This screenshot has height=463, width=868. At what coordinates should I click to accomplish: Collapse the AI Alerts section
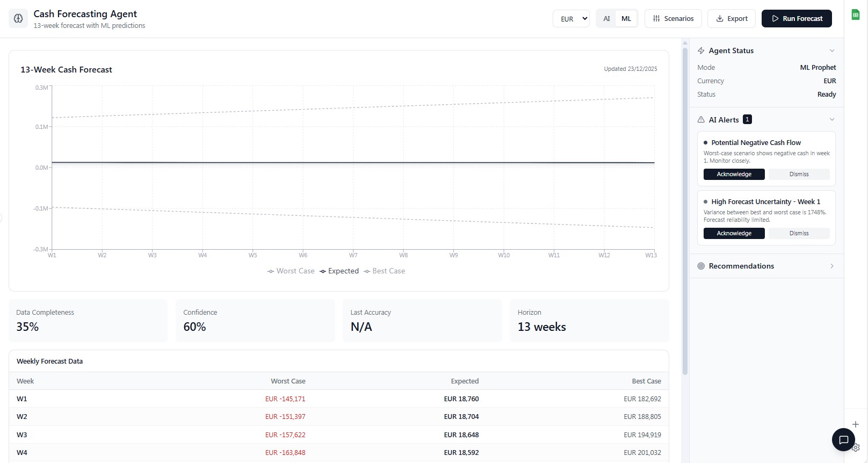point(832,119)
